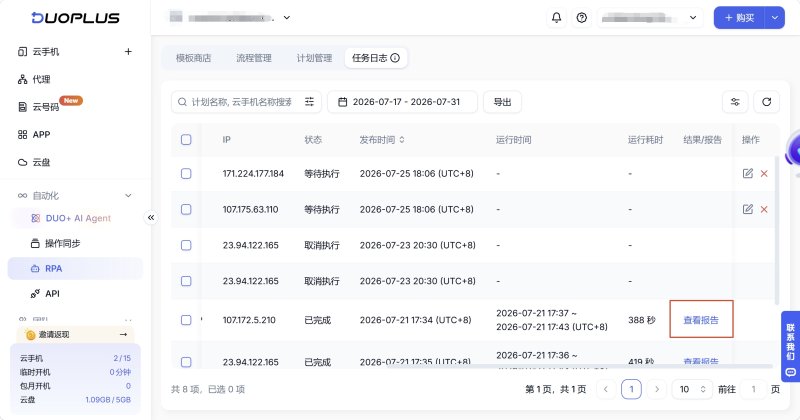Click the 邀请返现 arrow
This screenshot has height=420, width=800.
coord(123,334)
